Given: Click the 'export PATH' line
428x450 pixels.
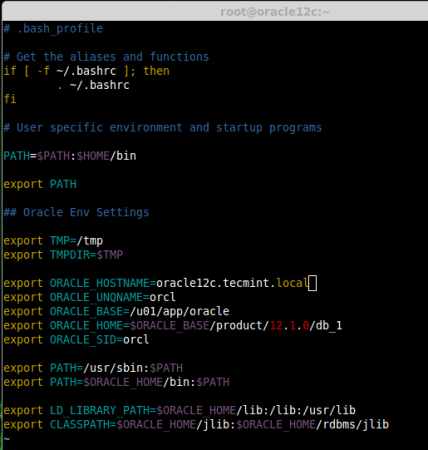Looking at the screenshot, I should [x=40, y=184].
